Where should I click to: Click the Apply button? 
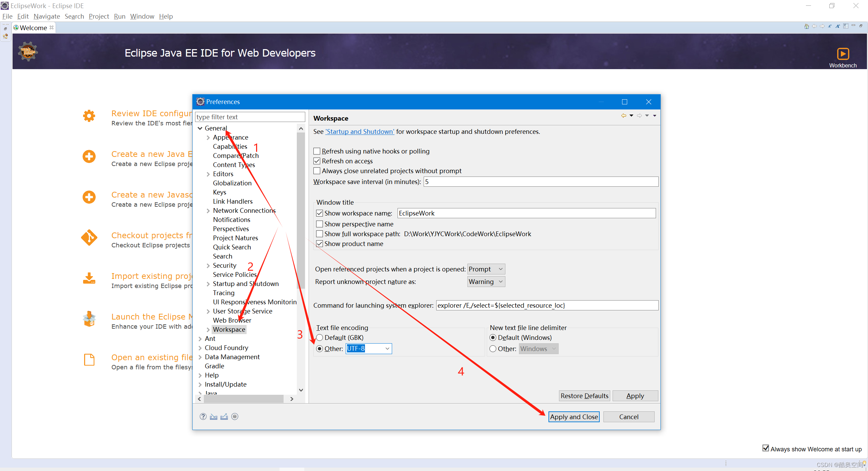pos(635,396)
